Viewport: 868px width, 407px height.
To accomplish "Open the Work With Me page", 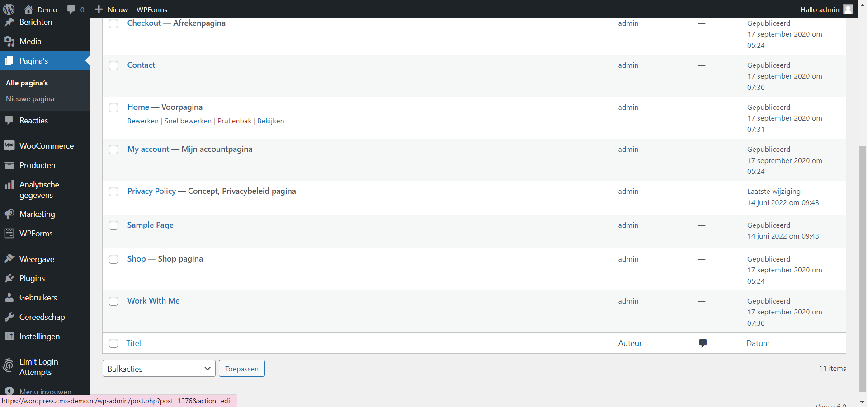I will pos(153,301).
